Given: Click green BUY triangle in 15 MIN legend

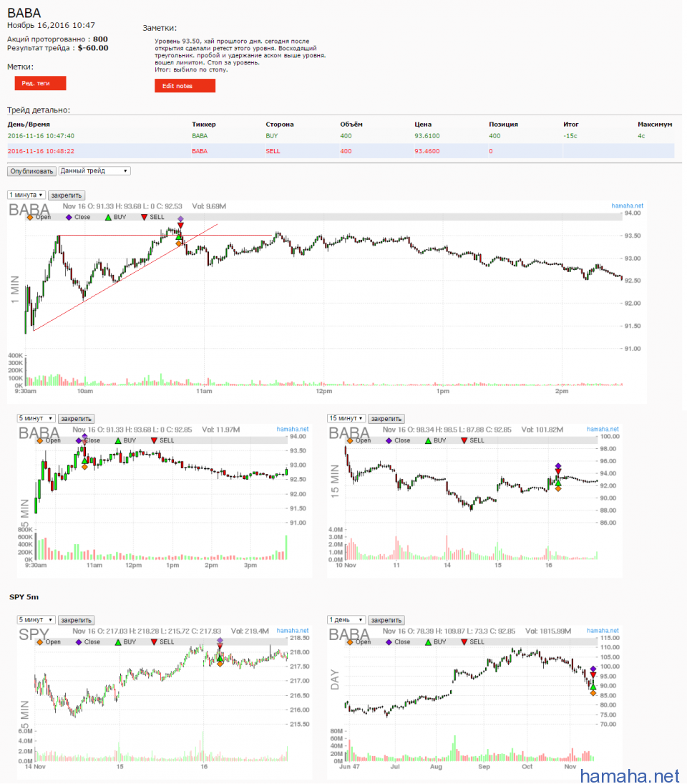Looking at the screenshot, I should tap(428, 441).
